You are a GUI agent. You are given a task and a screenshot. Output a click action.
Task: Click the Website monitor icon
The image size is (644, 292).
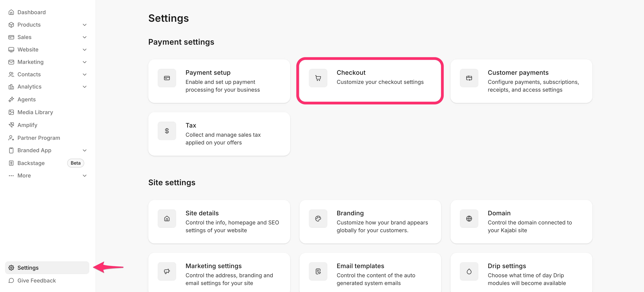[x=11, y=50]
